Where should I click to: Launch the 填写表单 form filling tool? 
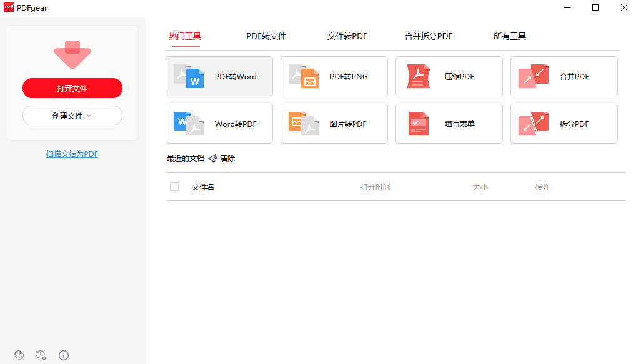coord(449,124)
